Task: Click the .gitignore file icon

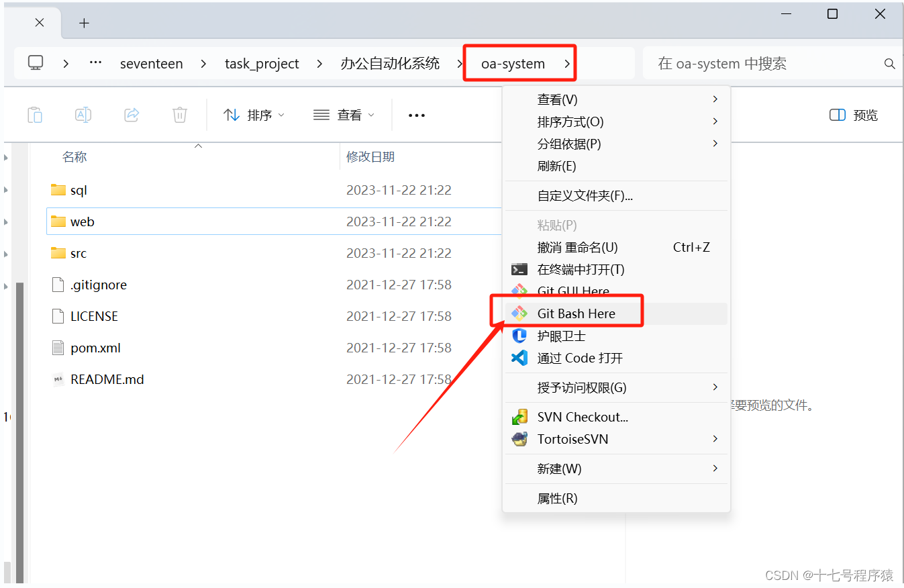Action: point(58,285)
